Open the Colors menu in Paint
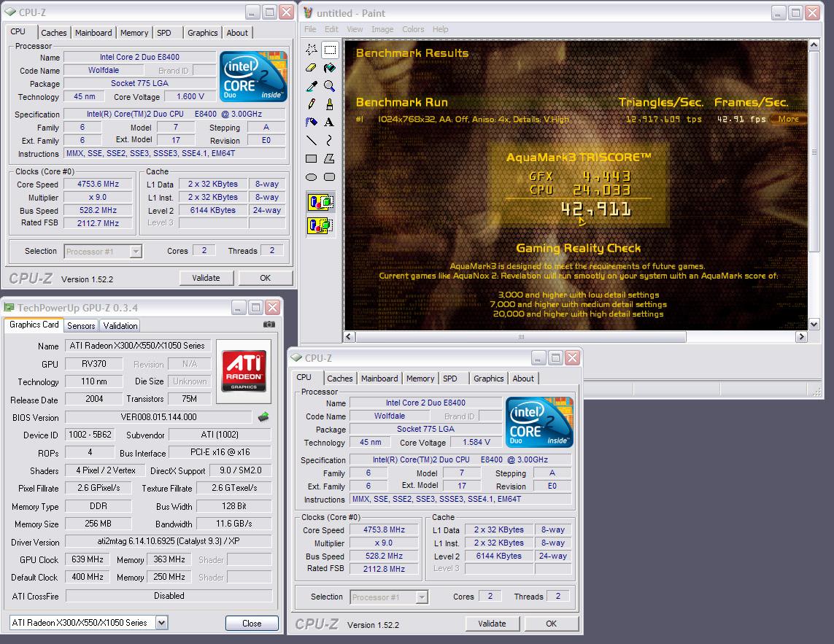834x644 pixels. [413, 29]
